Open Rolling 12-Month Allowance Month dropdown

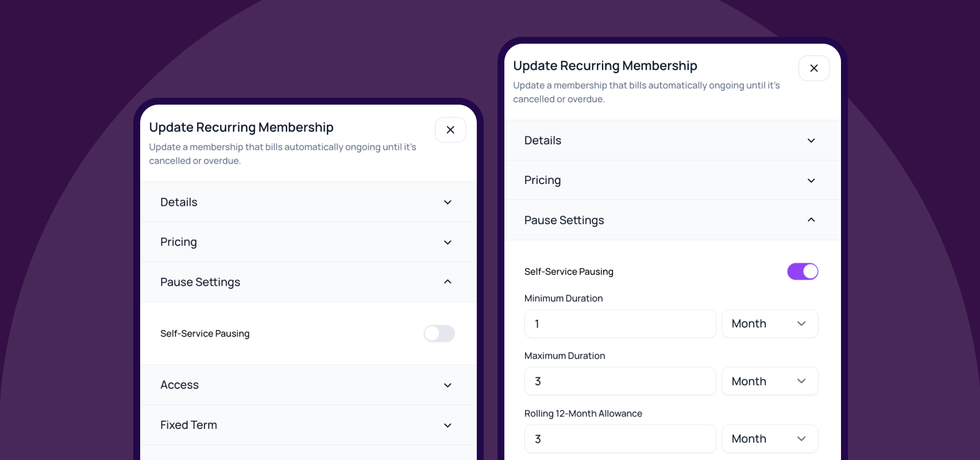(x=770, y=439)
